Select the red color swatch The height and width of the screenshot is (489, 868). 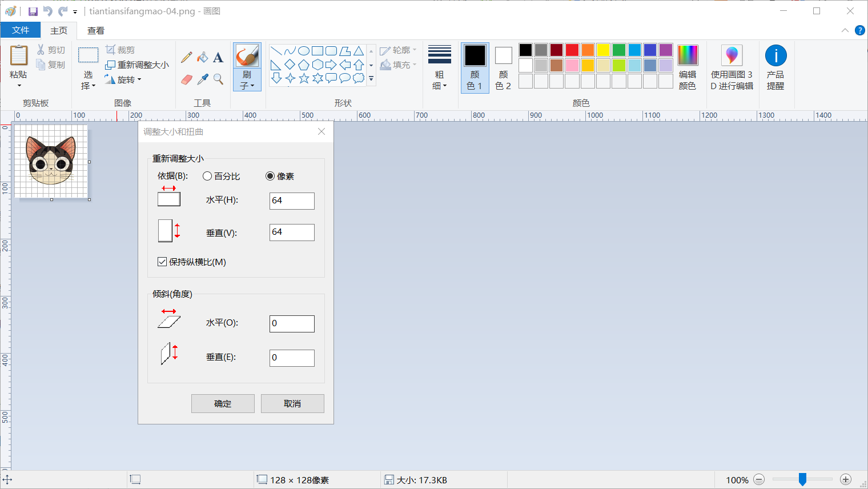[572, 50]
